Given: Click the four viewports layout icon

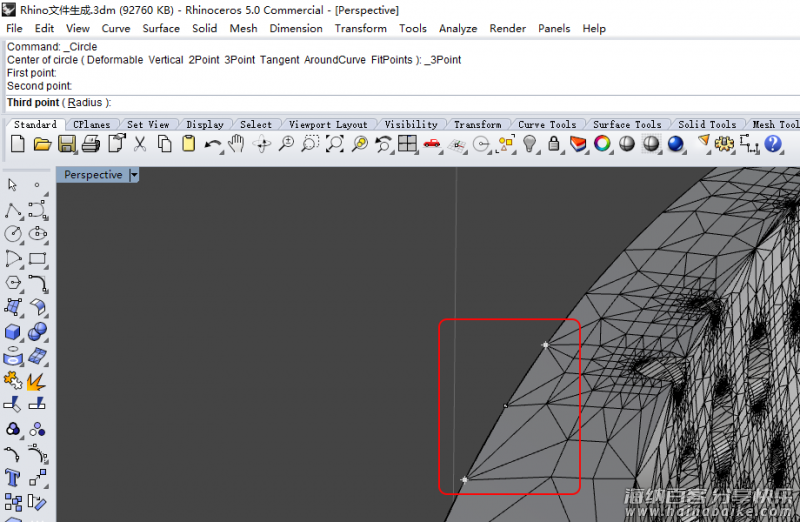Looking at the screenshot, I should 407,144.
